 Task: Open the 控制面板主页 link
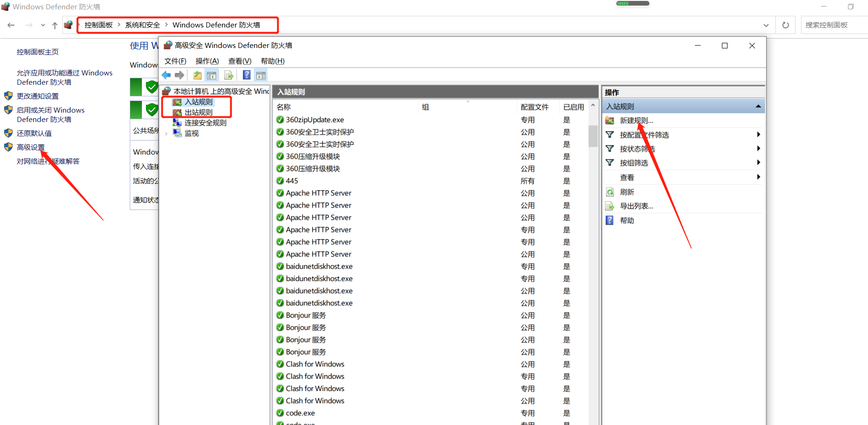click(38, 52)
